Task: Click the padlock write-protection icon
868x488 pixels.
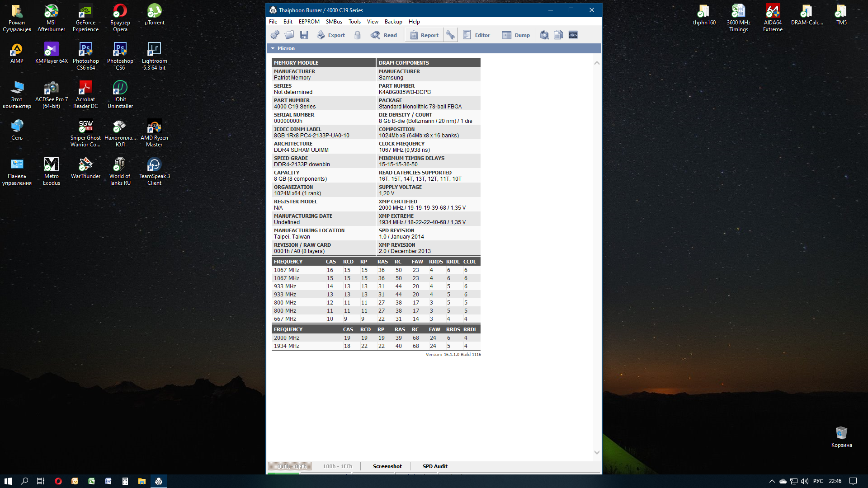Action: point(358,35)
